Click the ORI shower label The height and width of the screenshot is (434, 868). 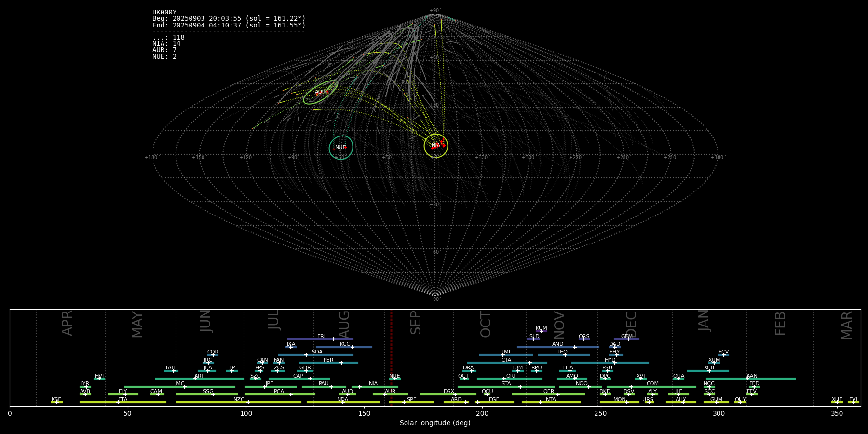pyautogui.click(x=511, y=376)
